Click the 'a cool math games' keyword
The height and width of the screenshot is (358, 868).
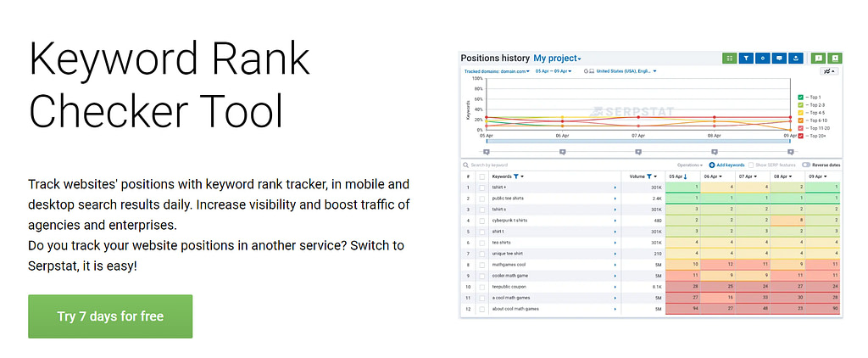[x=511, y=298]
